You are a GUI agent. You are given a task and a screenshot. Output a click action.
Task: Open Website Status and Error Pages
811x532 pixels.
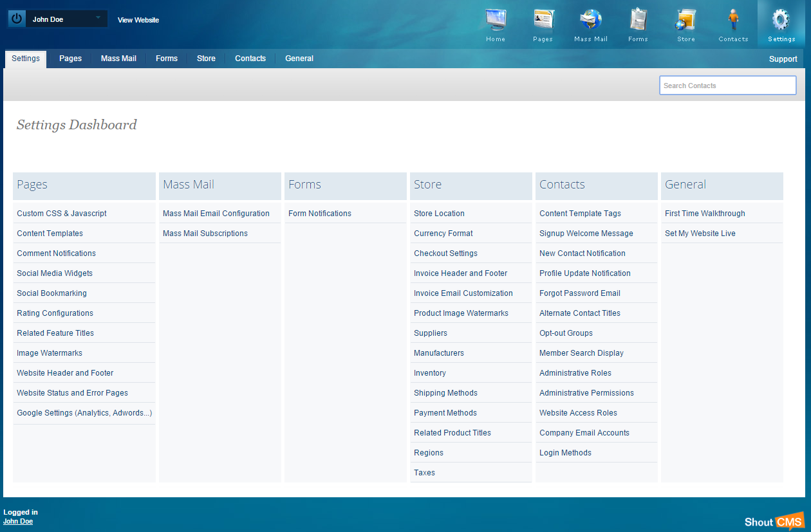tap(73, 393)
